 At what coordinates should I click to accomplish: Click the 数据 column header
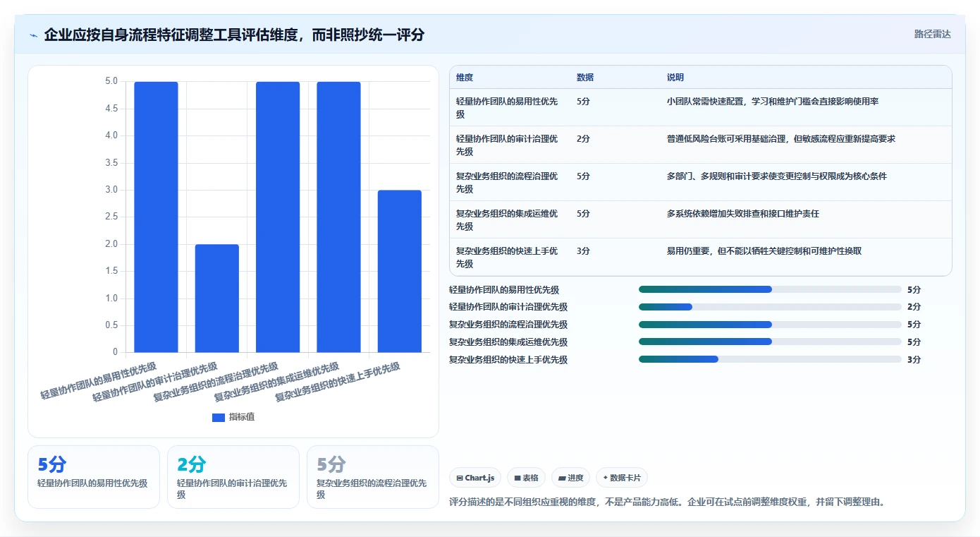point(585,78)
